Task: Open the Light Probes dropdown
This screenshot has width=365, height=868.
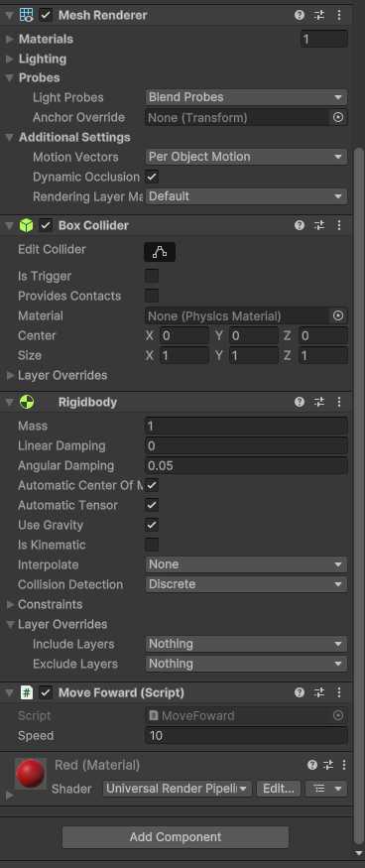Action: point(246,97)
